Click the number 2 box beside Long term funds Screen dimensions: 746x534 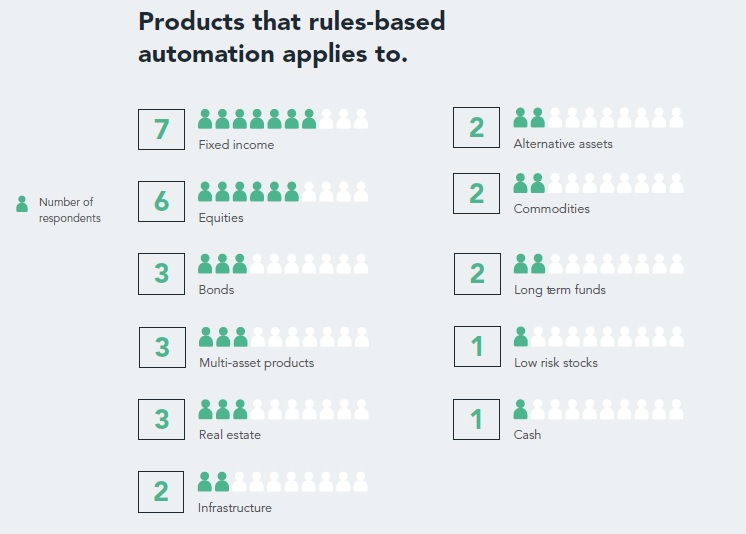click(x=476, y=273)
